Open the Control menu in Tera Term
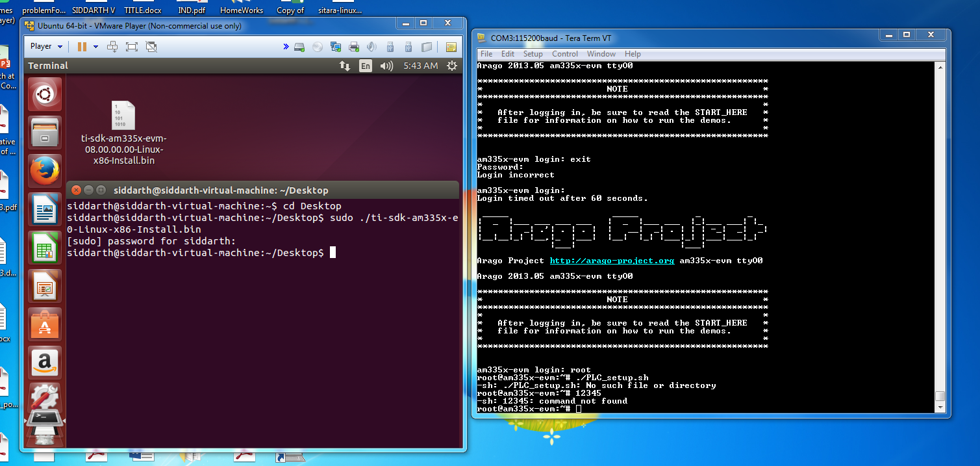 pos(565,54)
